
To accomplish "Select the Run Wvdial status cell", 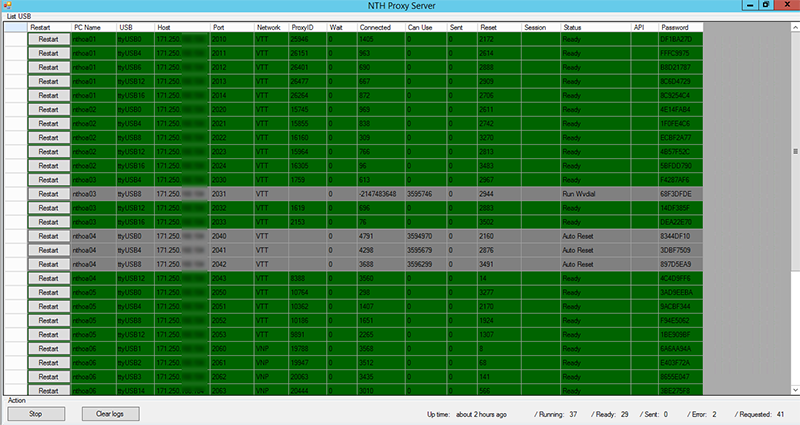I will coord(595,194).
